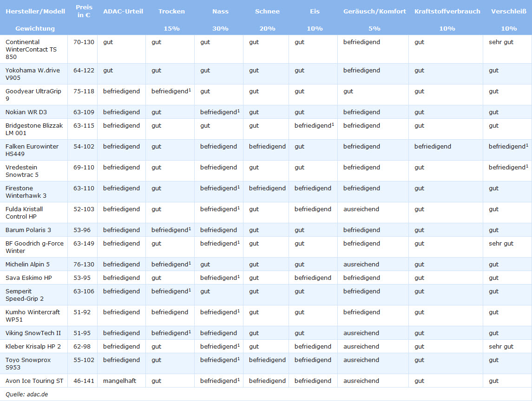Click the Eis column header
This screenshot has width=532, height=401.
[315, 11]
